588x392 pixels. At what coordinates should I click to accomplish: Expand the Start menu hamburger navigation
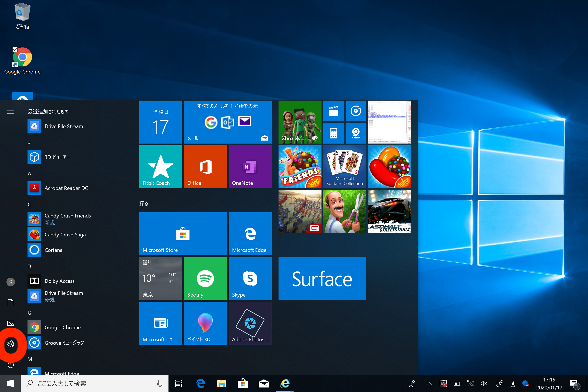coord(11,112)
